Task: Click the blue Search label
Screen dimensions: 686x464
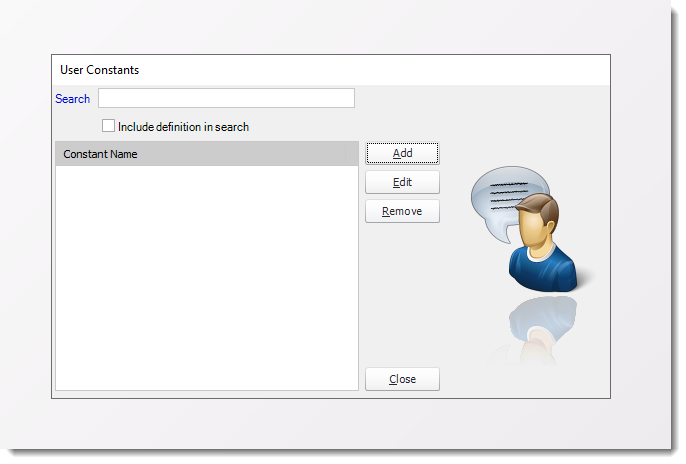Action: coord(73,99)
